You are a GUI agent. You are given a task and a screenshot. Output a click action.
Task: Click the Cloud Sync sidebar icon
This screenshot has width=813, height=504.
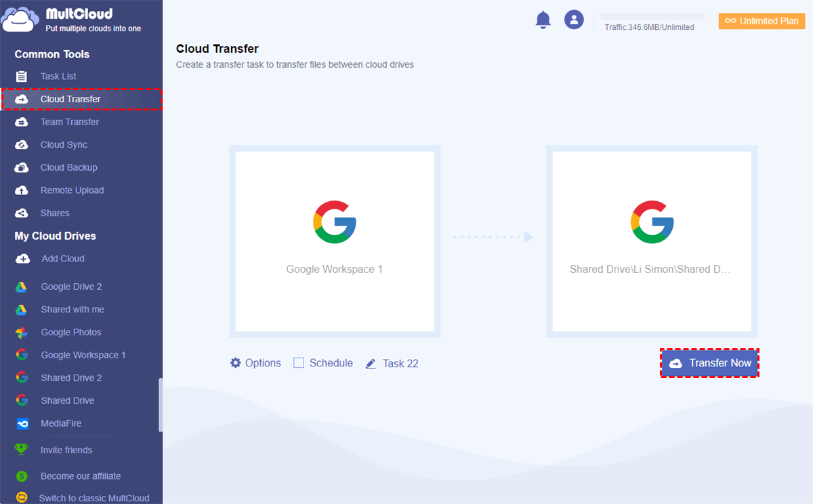tap(22, 145)
